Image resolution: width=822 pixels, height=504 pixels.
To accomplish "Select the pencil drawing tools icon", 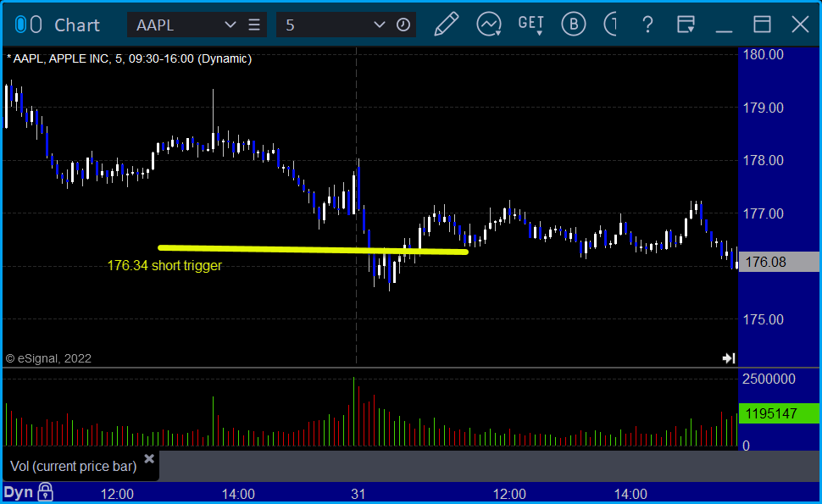I will (x=446, y=25).
